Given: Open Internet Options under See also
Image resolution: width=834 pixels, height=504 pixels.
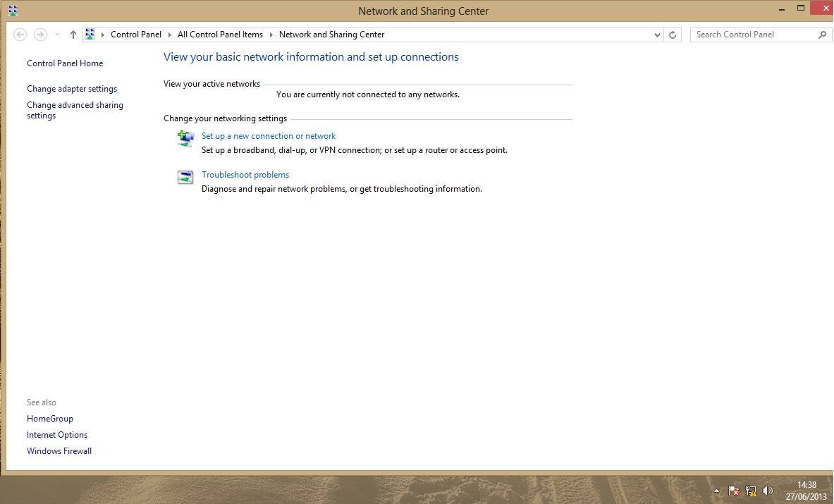Looking at the screenshot, I should [x=57, y=435].
